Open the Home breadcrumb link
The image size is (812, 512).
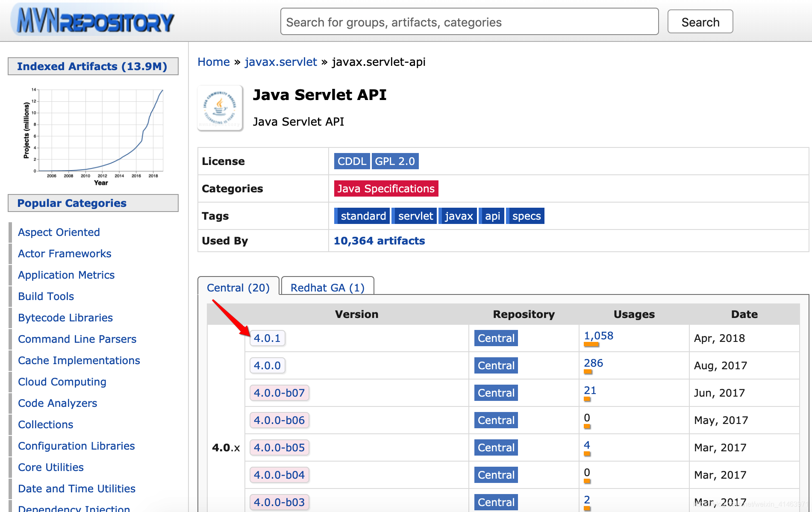[x=214, y=62]
